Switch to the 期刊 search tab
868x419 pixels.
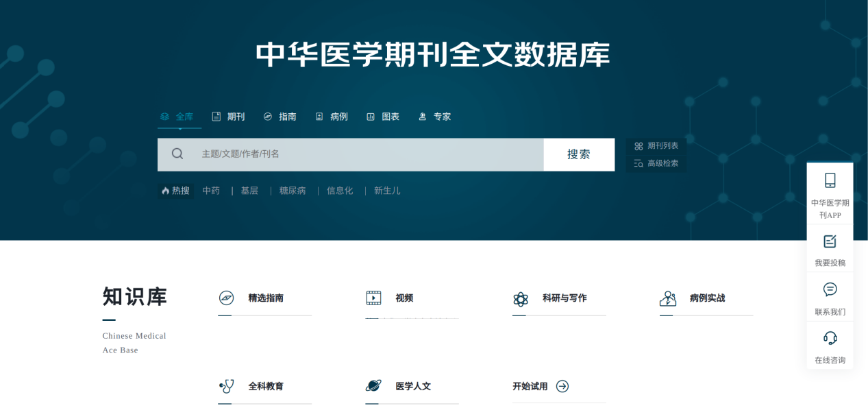(229, 117)
